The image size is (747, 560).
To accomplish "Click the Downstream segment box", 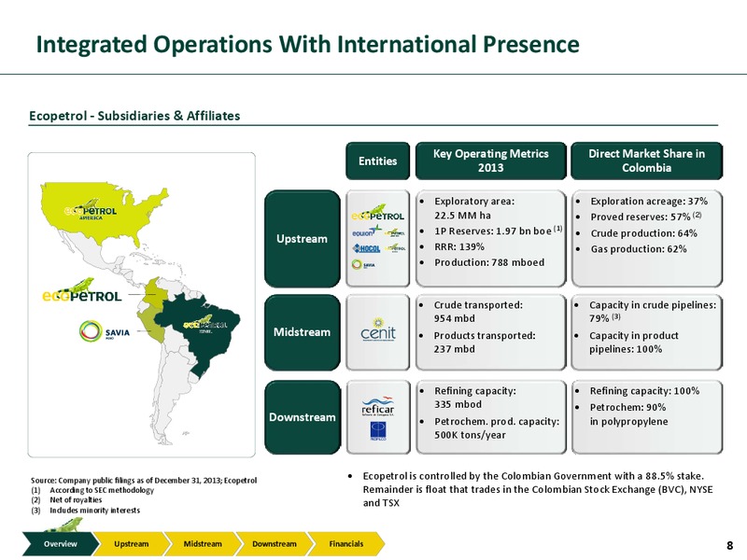I will (302, 417).
